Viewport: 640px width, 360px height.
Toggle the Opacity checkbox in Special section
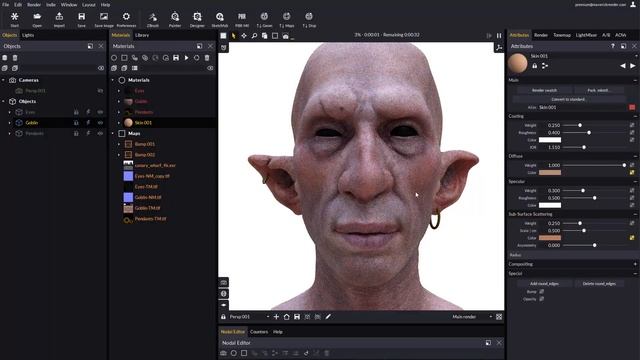[542, 299]
